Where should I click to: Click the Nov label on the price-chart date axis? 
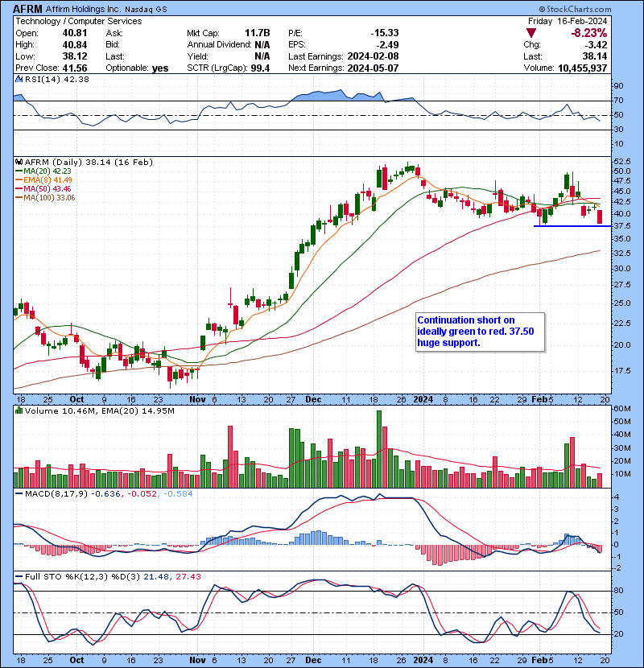197,400
